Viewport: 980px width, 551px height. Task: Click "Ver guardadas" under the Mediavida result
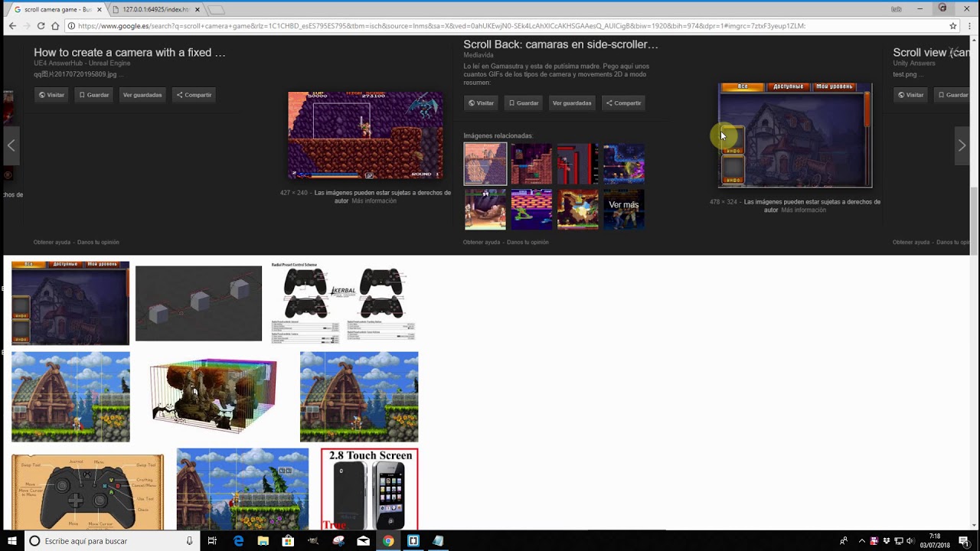[x=572, y=103]
